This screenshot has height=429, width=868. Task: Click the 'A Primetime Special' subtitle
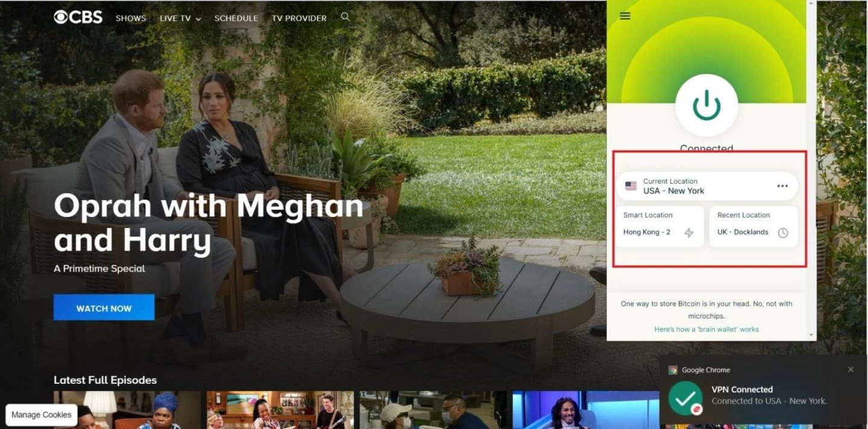pos(99,269)
